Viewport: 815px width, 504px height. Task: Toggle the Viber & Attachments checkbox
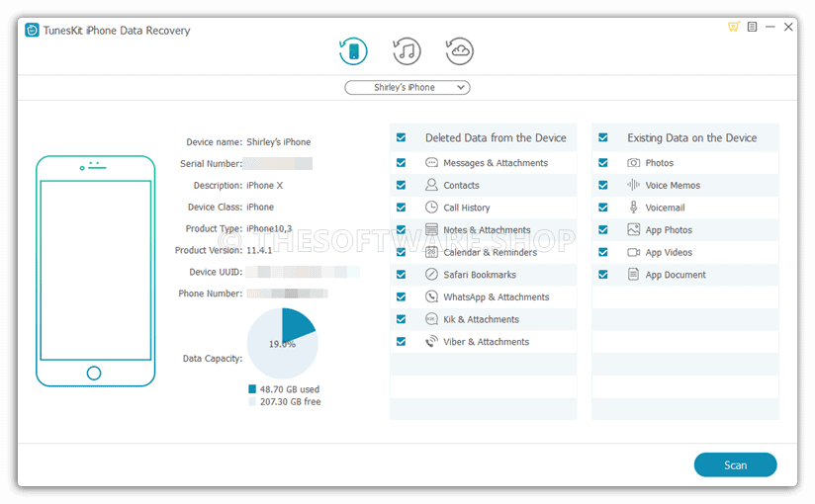click(x=401, y=341)
